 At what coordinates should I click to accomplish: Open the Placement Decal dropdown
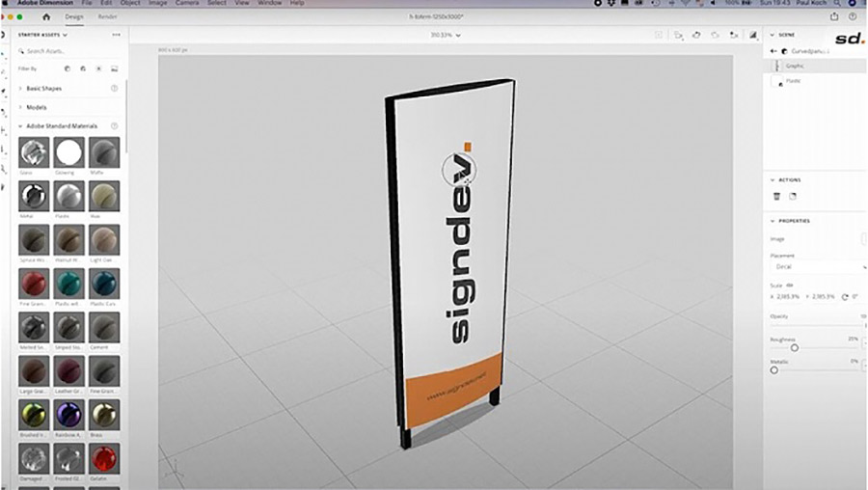818,267
